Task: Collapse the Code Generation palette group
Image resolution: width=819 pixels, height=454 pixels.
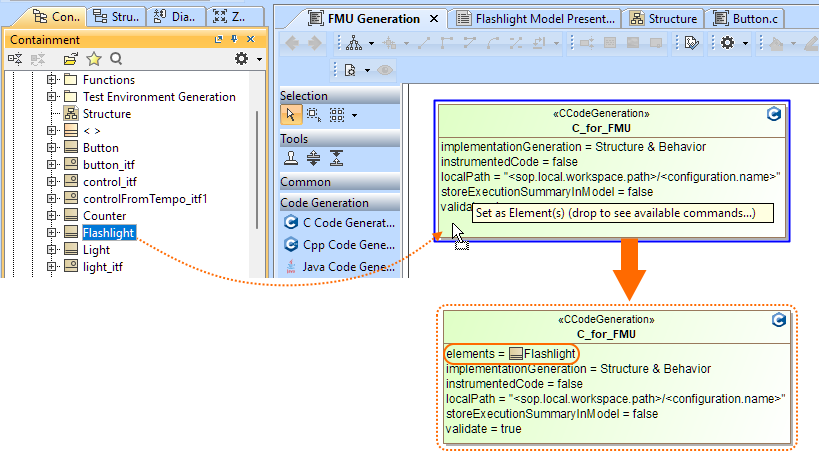Action: [340, 203]
